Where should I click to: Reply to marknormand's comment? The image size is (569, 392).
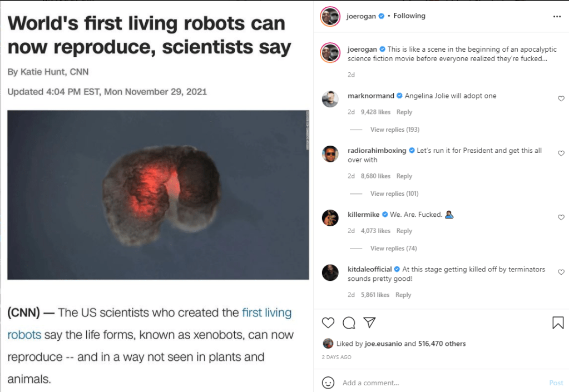(404, 112)
